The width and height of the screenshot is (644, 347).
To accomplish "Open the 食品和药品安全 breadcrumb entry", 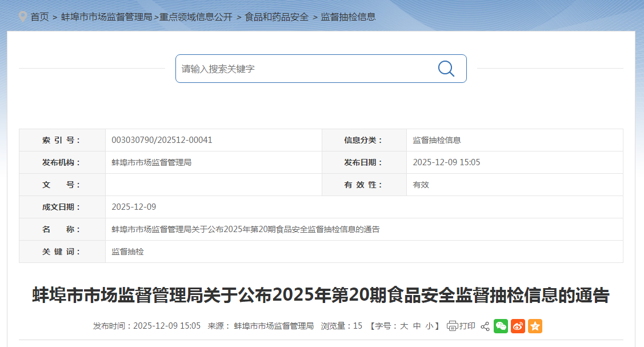I will coord(277,17).
